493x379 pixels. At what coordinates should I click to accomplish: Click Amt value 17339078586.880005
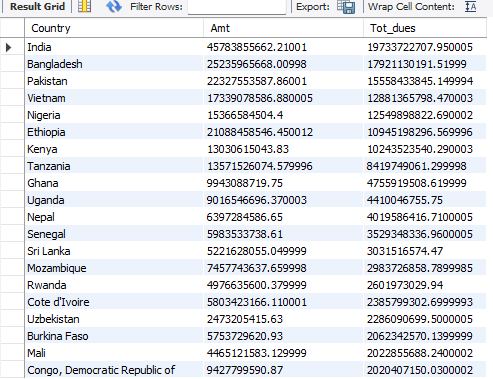pos(260,98)
